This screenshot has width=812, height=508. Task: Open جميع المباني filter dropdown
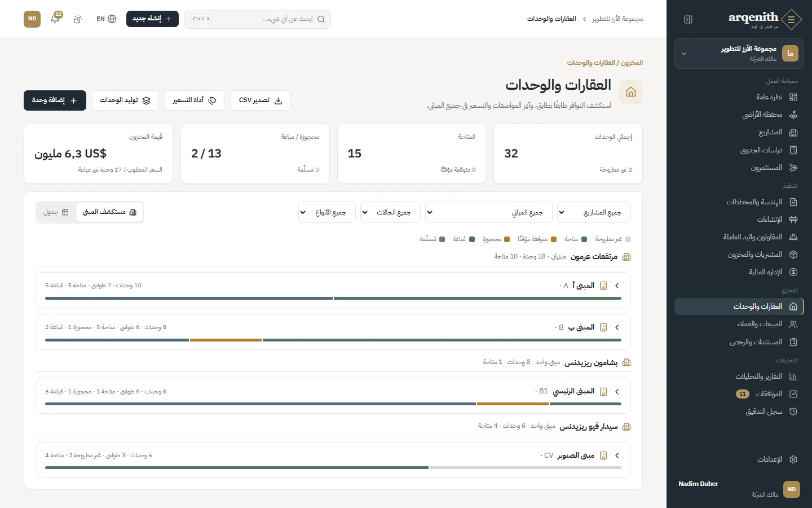tap(488, 212)
